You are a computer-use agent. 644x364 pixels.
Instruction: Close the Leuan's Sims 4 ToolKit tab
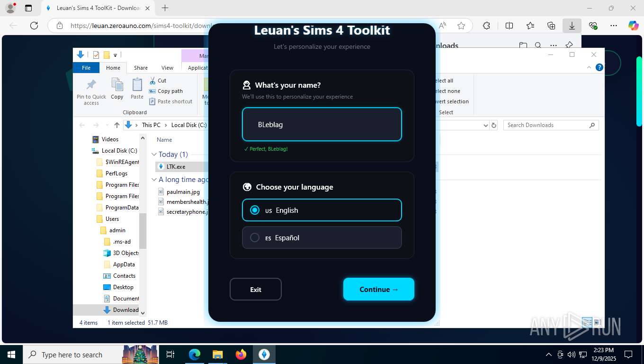(x=148, y=8)
